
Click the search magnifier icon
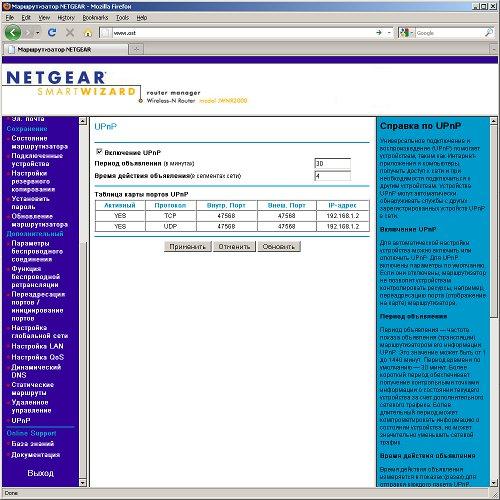489,33
